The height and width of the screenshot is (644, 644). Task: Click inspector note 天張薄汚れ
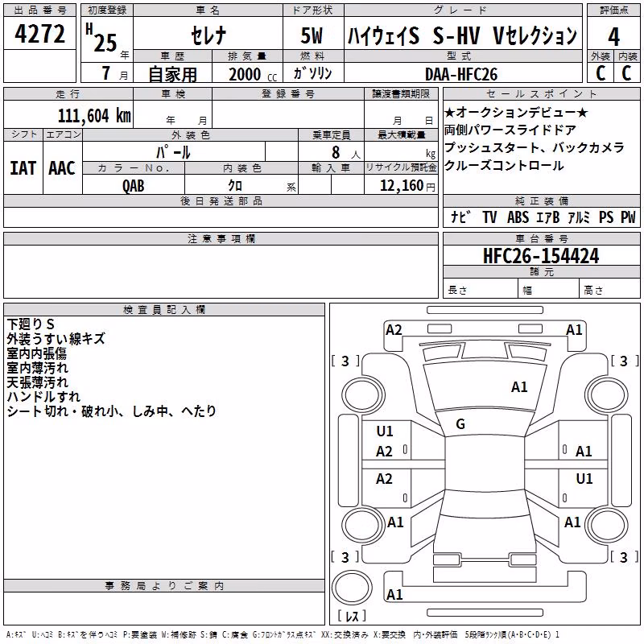pyautogui.click(x=37, y=382)
